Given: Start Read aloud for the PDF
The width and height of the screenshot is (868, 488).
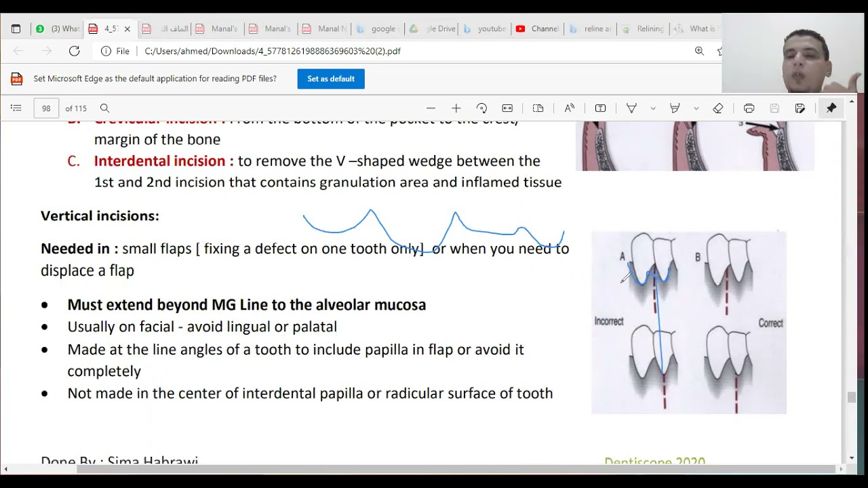Looking at the screenshot, I should pos(570,108).
